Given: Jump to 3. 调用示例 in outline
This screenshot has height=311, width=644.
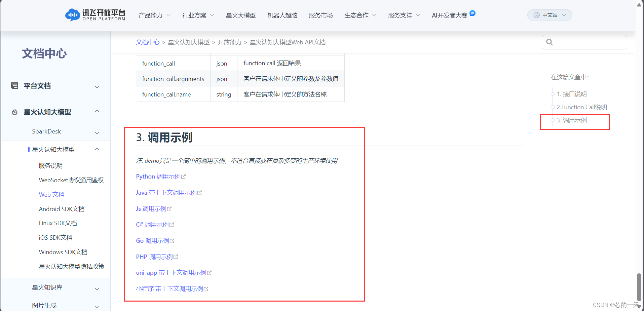Looking at the screenshot, I should point(572,120).
